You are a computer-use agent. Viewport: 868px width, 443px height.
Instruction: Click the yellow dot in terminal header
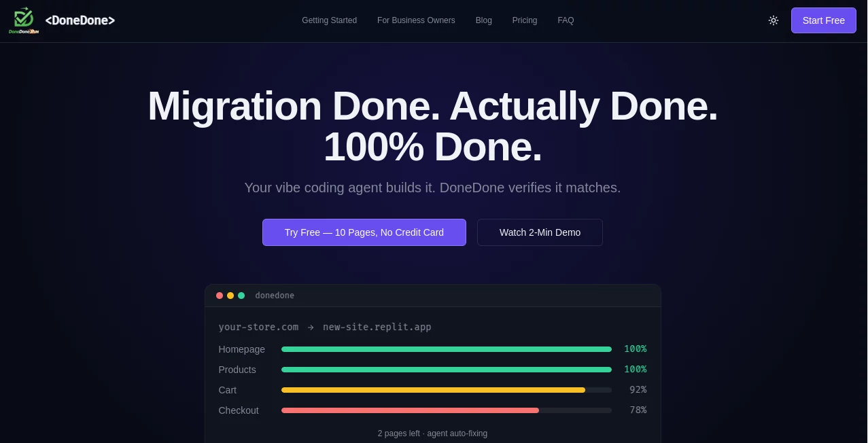click(x=230, y=296)
